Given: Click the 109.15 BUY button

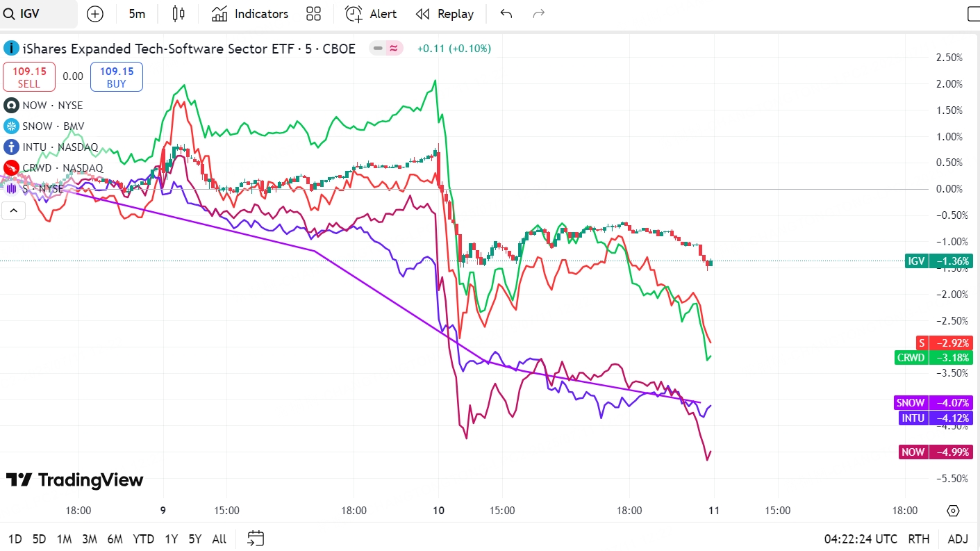Looking at the screenshot, I should pyautogui.click(x=117, y=76).
